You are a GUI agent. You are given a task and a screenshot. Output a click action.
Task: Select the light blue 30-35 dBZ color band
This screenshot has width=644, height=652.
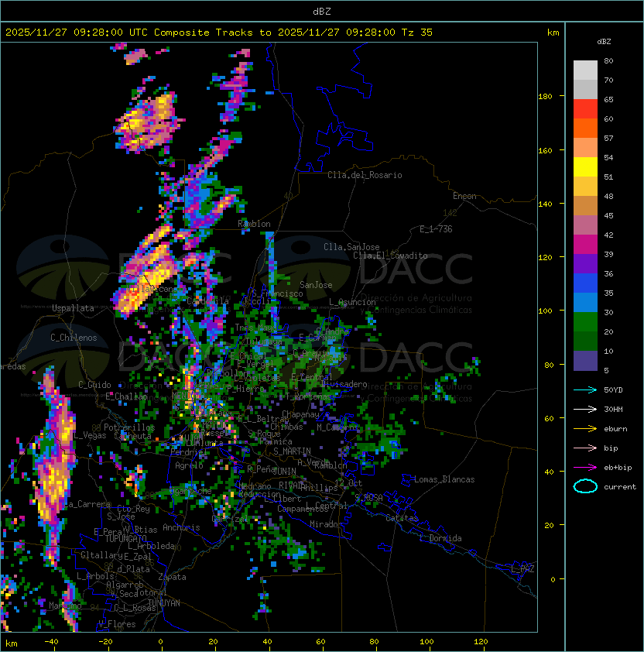(585, 303)
